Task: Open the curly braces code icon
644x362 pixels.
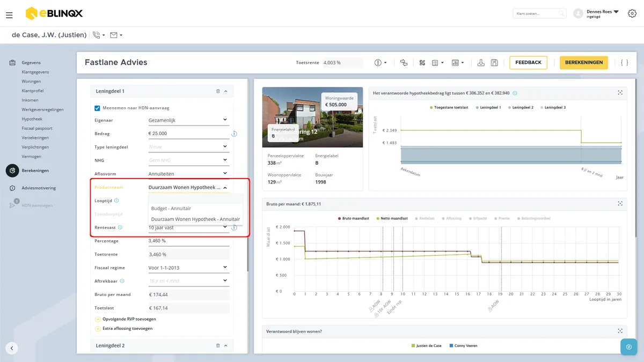Action: (624, 63)
